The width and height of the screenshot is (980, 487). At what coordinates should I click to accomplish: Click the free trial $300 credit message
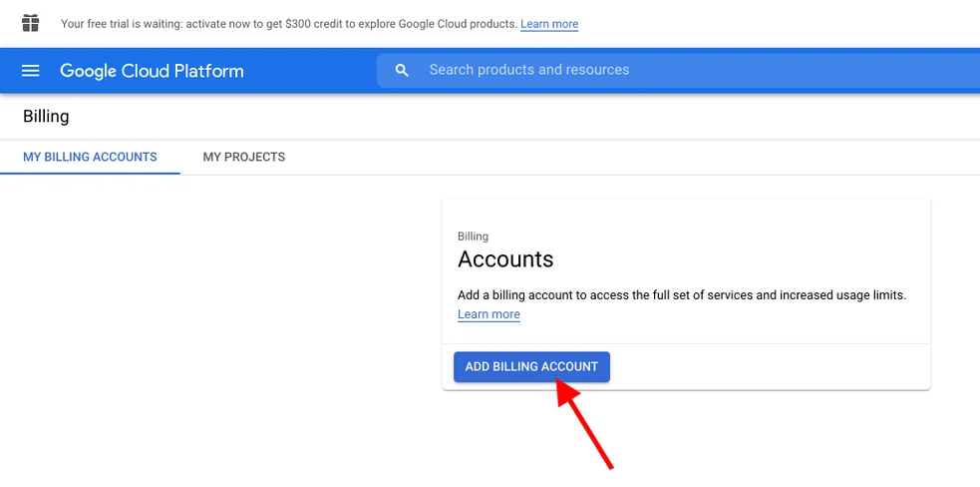(289, 24)
